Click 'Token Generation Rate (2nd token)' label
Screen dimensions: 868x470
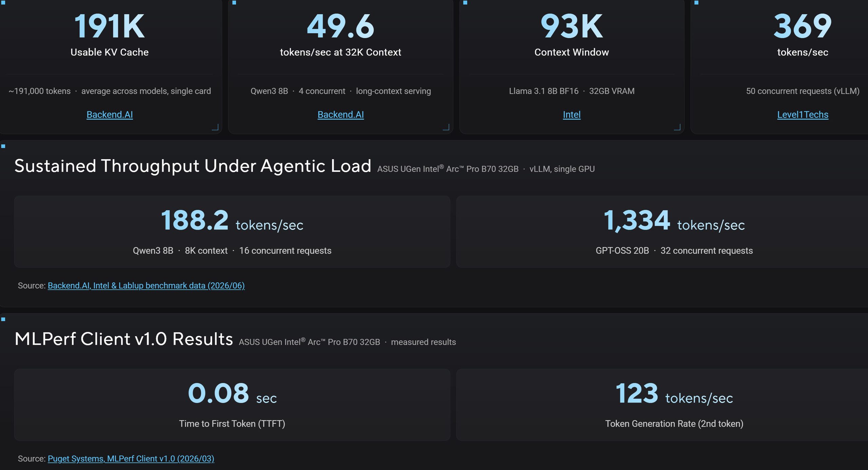[x=674, y=424]
